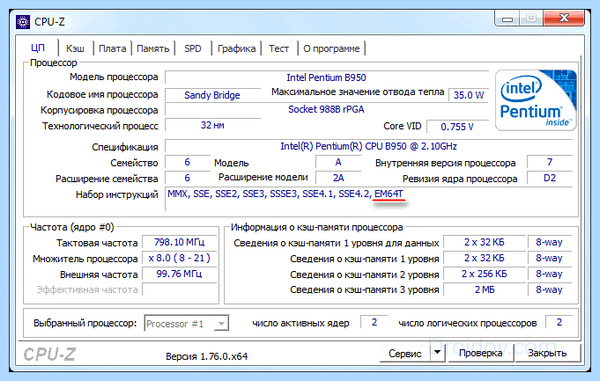
Task: Open the Processor #1 selection dropdown
Action: click(186, 324)
